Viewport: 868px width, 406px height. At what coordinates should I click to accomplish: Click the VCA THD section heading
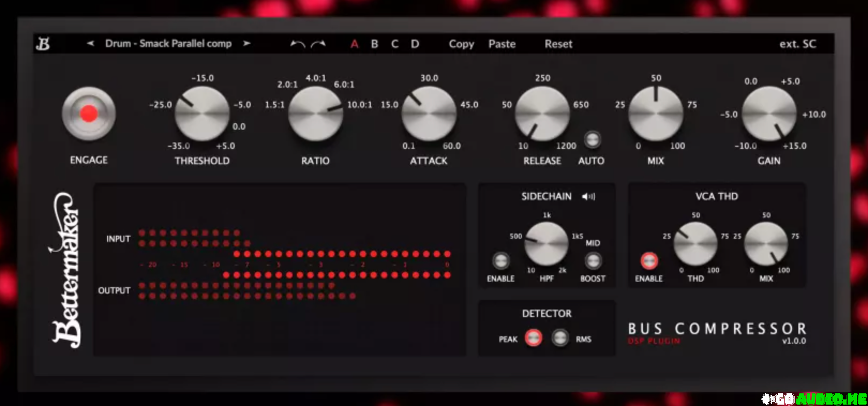717,197
